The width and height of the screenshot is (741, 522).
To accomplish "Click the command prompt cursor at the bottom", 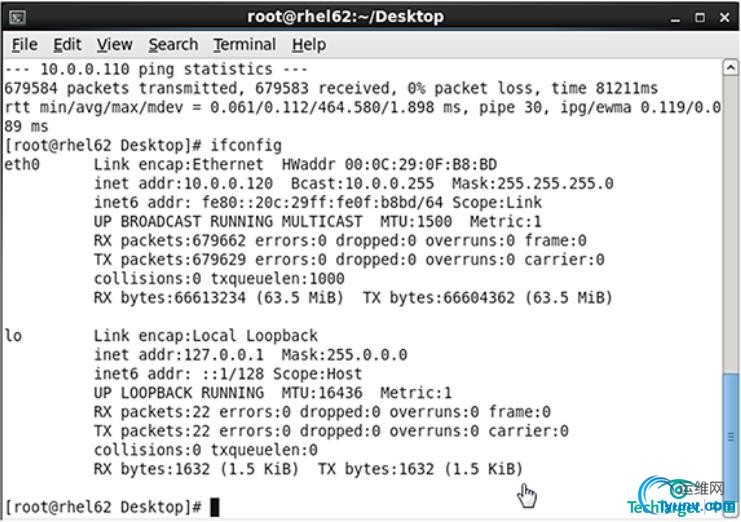I will [x=215, y=507].
